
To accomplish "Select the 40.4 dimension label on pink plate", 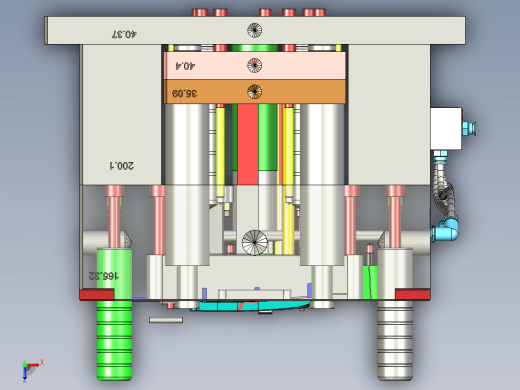I will tap(185, 66).
